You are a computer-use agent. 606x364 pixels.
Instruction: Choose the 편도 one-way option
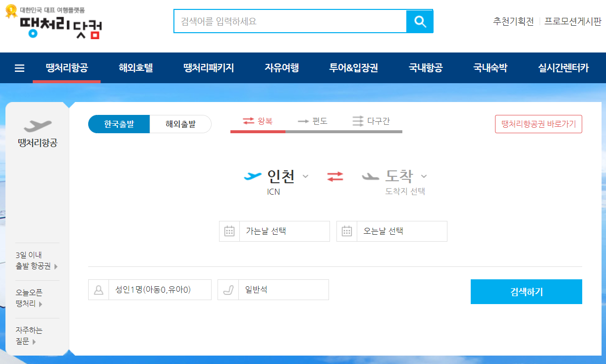(x=313, y=121)
